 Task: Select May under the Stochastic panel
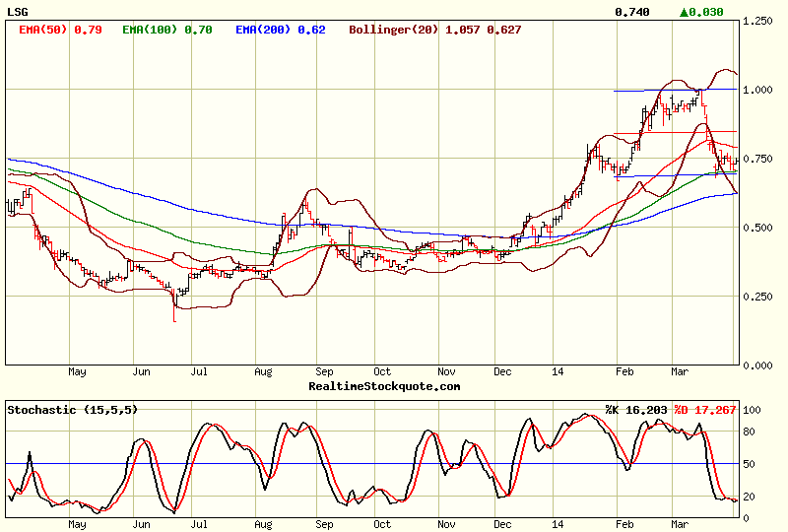click(77, 524)
